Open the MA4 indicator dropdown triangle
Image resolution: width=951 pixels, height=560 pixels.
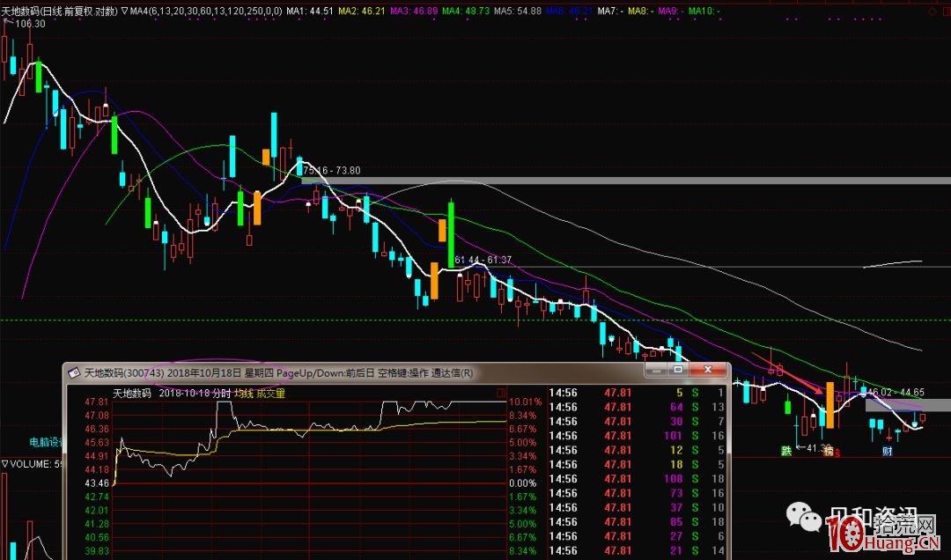click(x=124, y=11)
